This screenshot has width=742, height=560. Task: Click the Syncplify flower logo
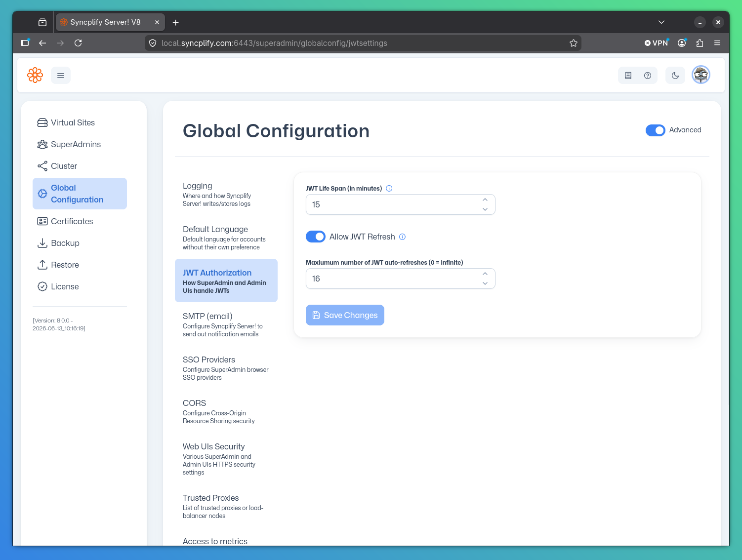(35, 75)
